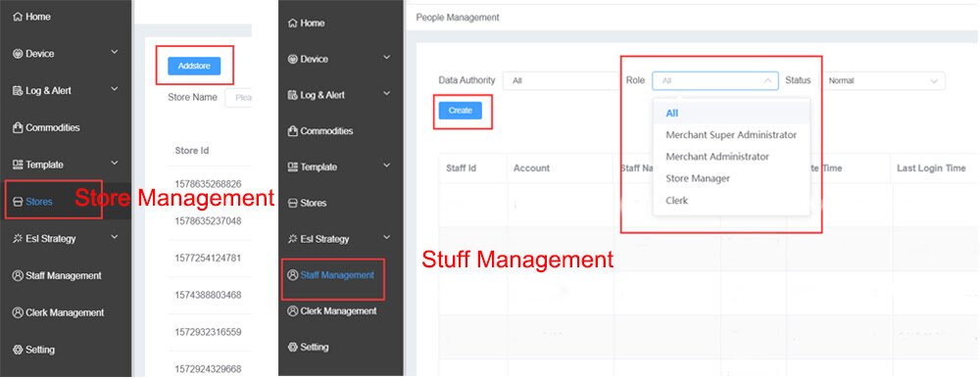Click the Log & Alert icon in the right sidebar

292,95
